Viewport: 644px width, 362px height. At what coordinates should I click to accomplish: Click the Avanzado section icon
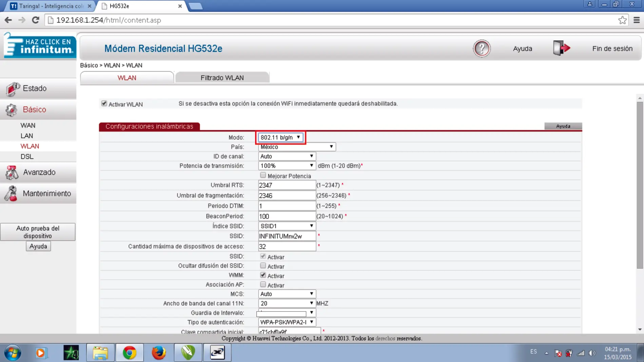coord(12,173)
